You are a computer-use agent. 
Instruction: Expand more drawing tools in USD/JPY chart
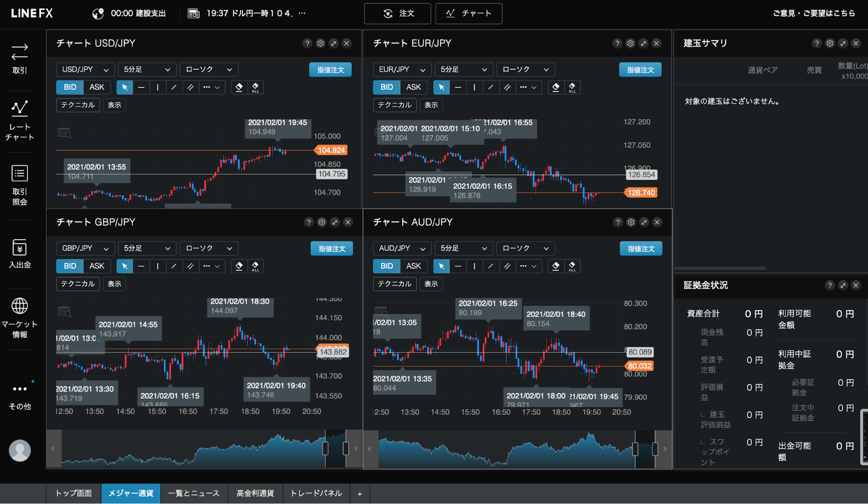pyautogui.click(x=211, y=87)
